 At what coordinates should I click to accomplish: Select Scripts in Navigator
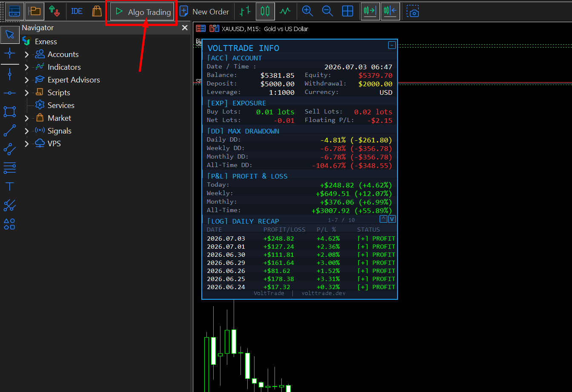pyautogui.click(x=59, y=93)
